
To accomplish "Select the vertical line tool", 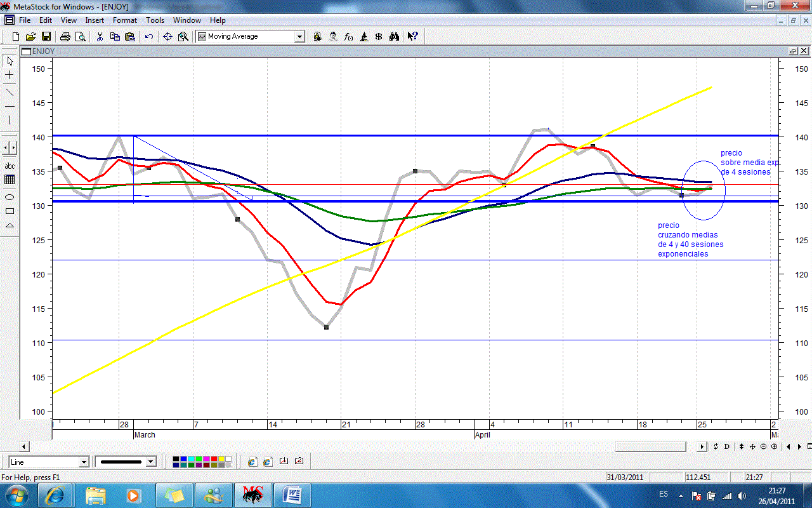I will click(x=10, y=120).
